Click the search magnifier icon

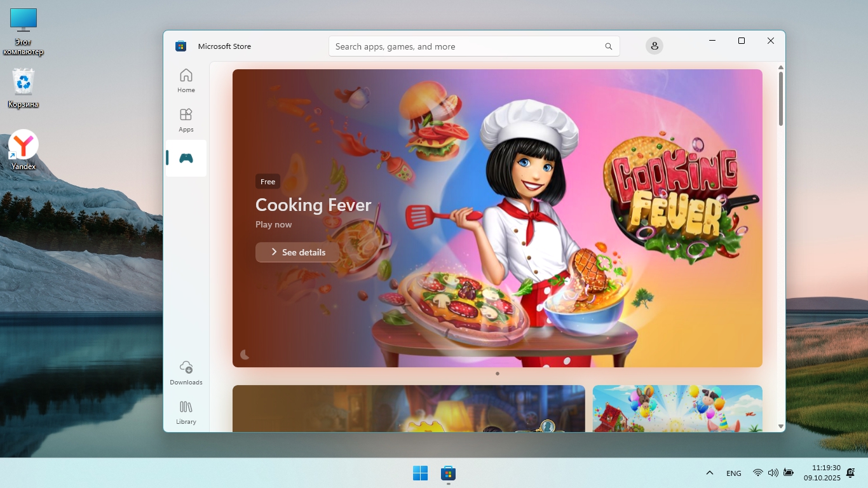click(x=608, y=46)
